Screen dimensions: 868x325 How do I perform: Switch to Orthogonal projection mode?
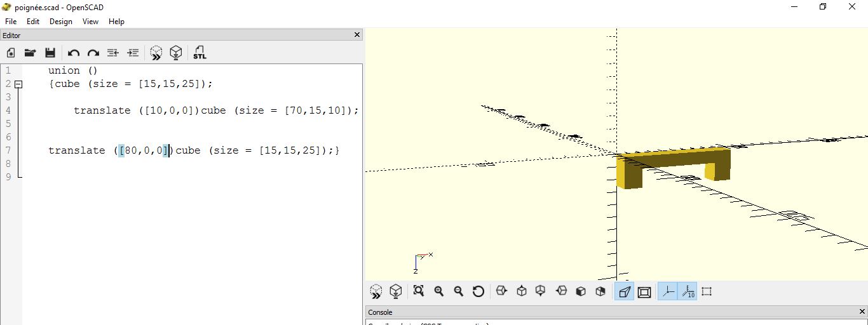pos(644,291)
